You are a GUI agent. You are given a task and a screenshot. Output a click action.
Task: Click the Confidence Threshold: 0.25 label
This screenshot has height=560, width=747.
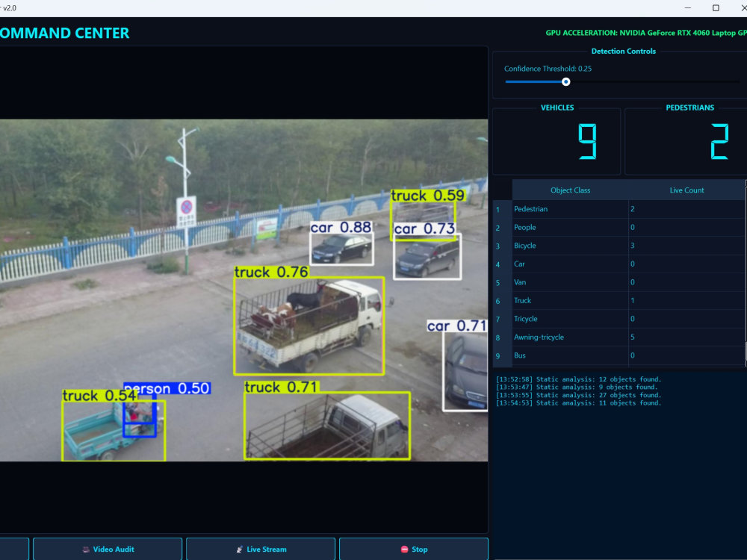click(x=548, y=69)
